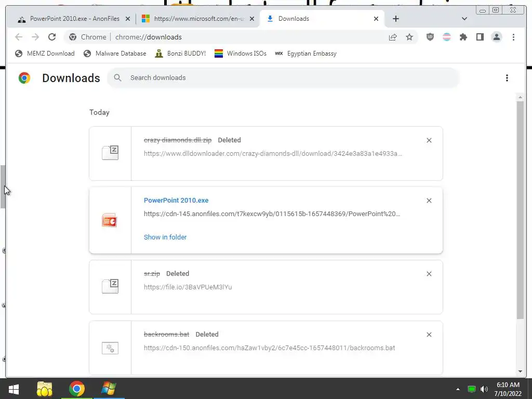Toggle the side panel icon
532x399 pixels.
pos(480,37)
